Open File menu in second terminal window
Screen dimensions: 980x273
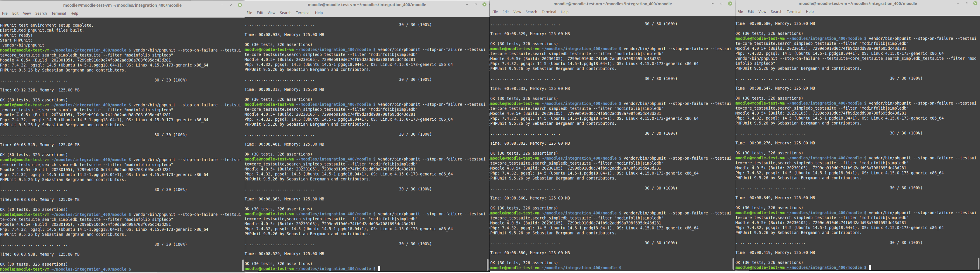(x=249, y=13)
